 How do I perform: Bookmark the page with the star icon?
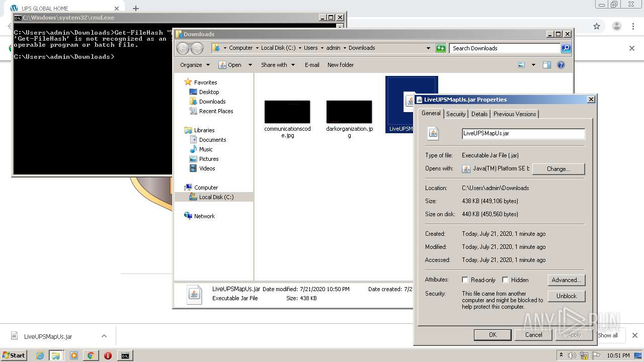pos(597,26)
